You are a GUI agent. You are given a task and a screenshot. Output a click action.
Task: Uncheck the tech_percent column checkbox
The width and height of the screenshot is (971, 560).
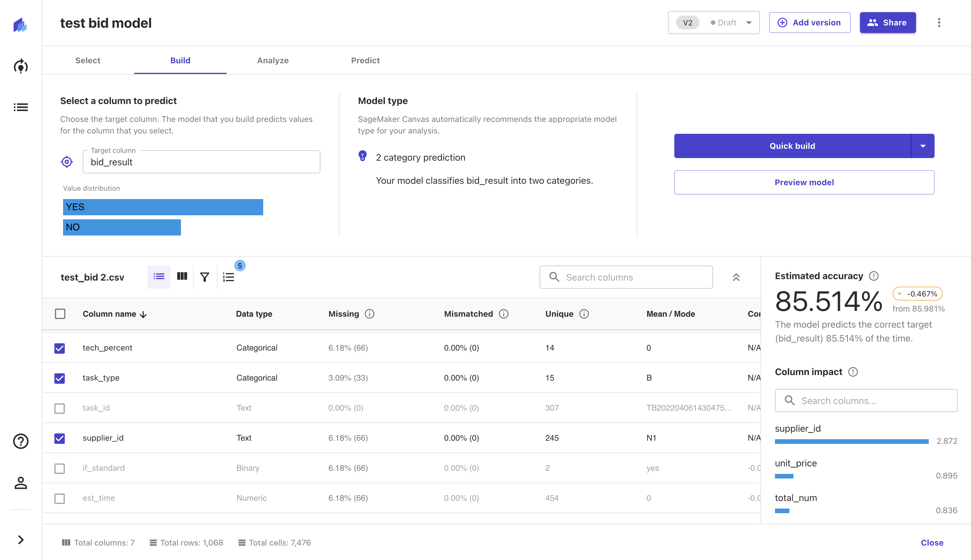coord(60,348)
